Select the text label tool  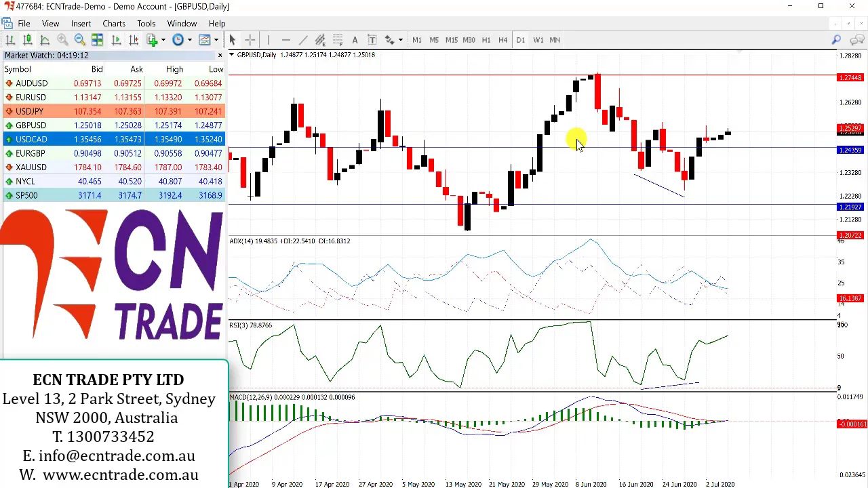point(372,40)
